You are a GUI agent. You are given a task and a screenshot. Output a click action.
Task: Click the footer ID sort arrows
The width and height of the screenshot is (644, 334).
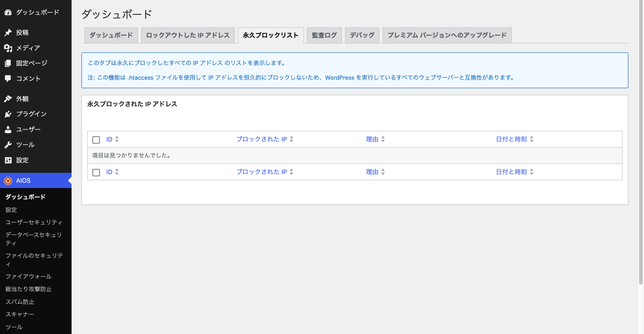click(x=117, y=172)
